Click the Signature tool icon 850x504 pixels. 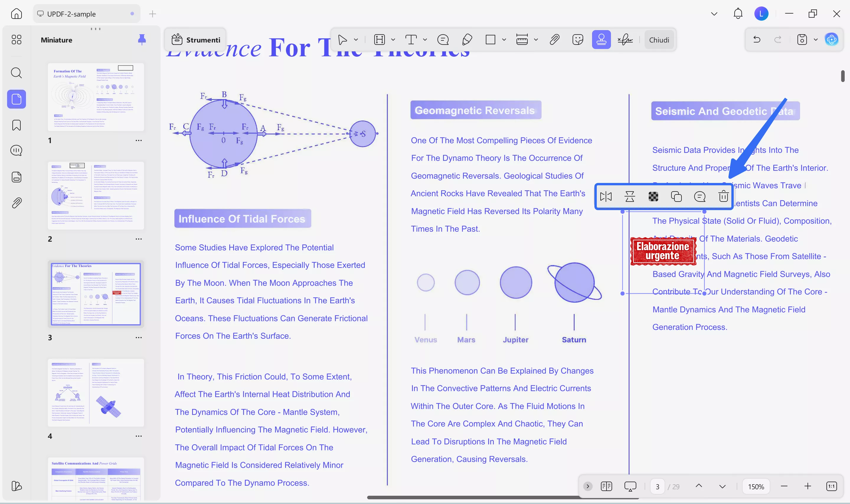pos(625,40)
